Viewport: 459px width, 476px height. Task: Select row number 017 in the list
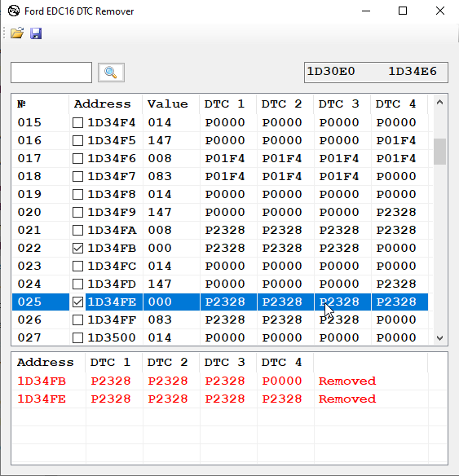(220, 158)
